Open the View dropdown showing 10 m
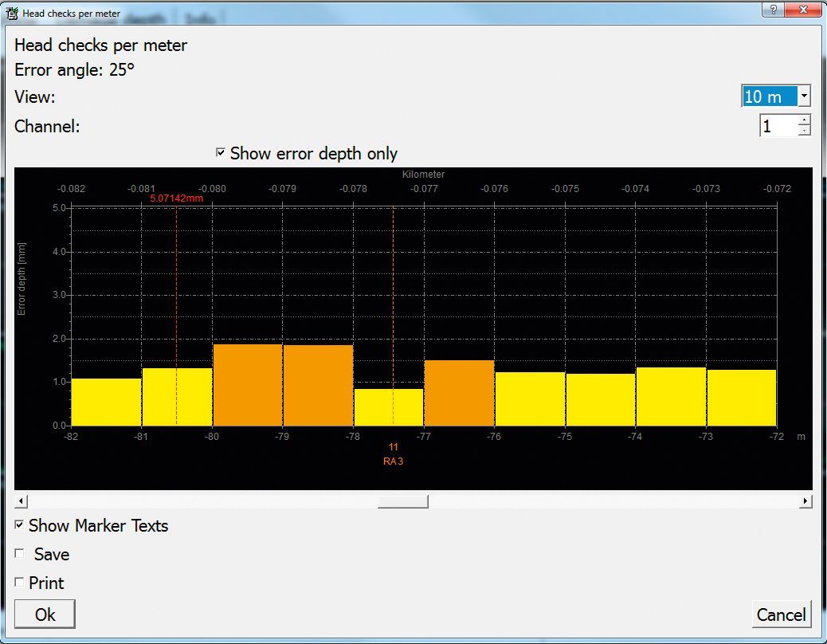This screenshot has width=827, height=644. click(x=804, y=96)
